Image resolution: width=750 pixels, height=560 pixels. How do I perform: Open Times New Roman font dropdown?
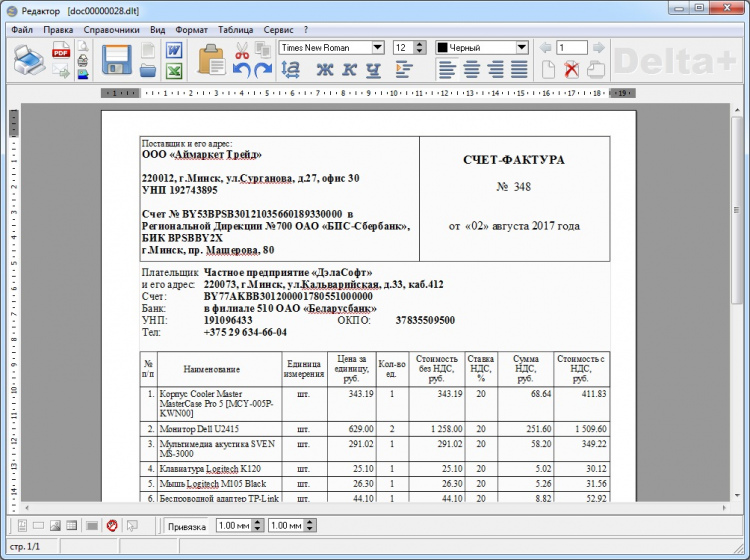378,47
